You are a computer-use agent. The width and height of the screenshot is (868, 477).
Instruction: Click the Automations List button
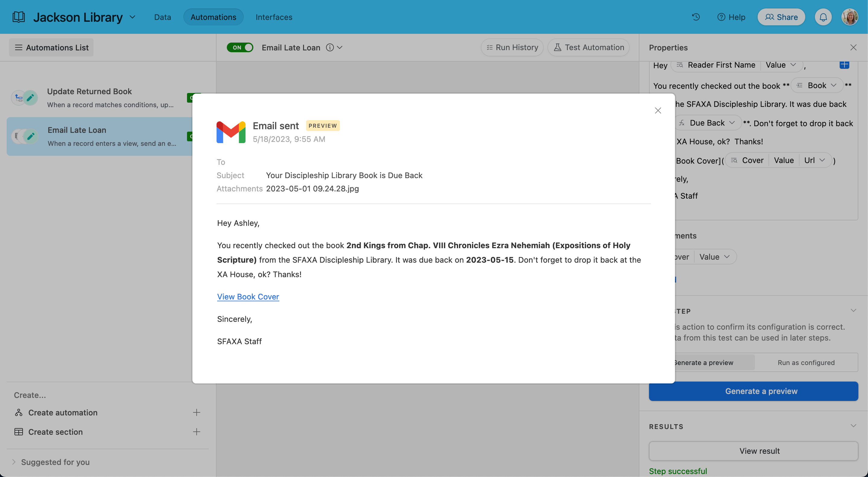pos(51,48)
